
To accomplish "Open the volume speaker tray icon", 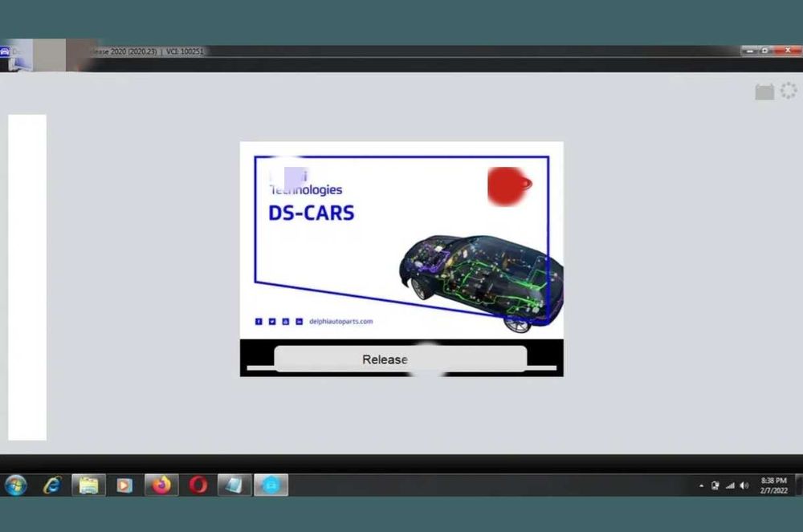I will click(744, 485).
